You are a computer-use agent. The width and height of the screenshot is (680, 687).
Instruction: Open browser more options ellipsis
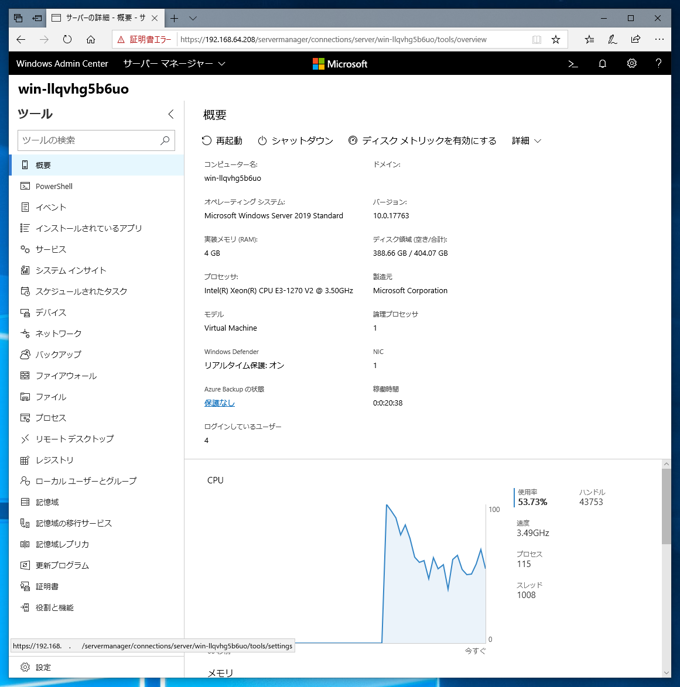(659, 39)
